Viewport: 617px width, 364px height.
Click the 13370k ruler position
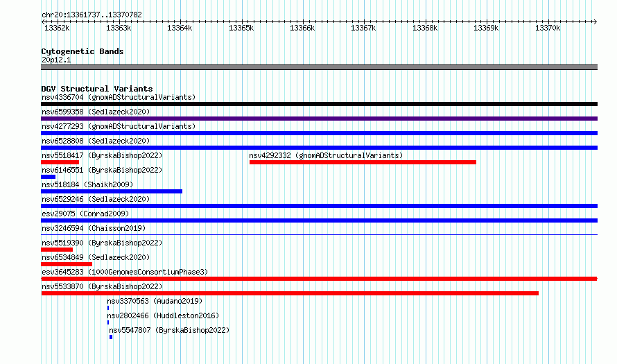[x=548, y=28]
